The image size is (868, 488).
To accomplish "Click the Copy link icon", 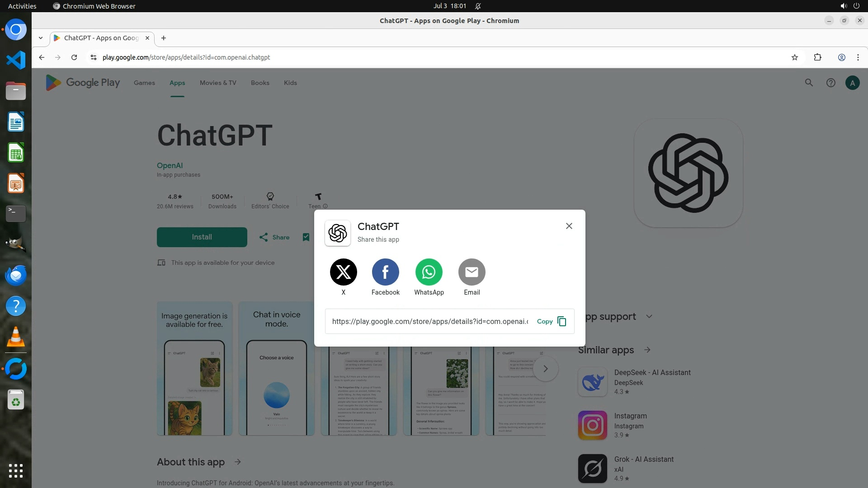I will click(561, 321).
